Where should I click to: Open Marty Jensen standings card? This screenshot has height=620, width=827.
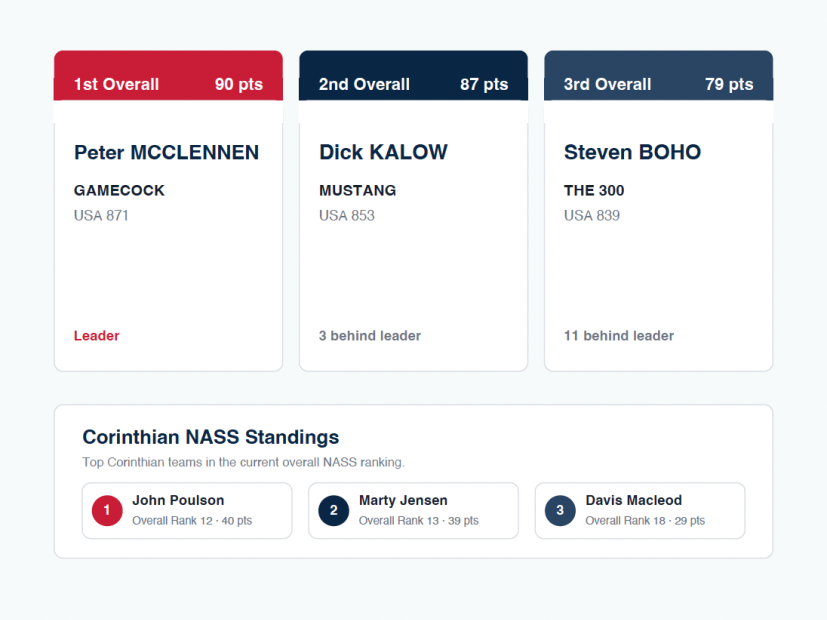click(x=414, y=510)
